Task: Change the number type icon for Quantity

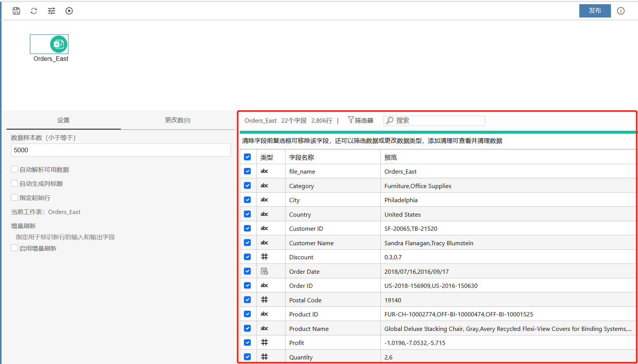Action: (x=264, y=357)
